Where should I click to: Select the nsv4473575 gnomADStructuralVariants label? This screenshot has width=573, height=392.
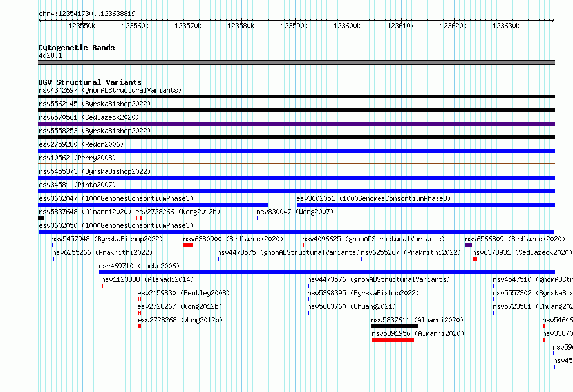(288, 252)
